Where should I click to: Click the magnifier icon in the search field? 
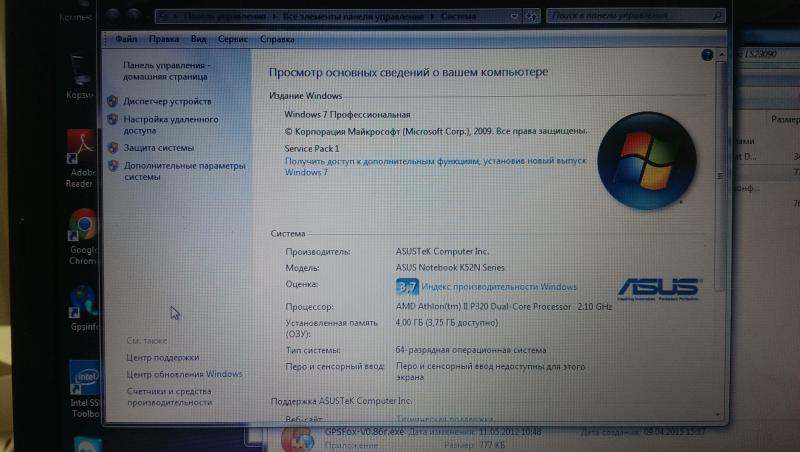point(717,16)
